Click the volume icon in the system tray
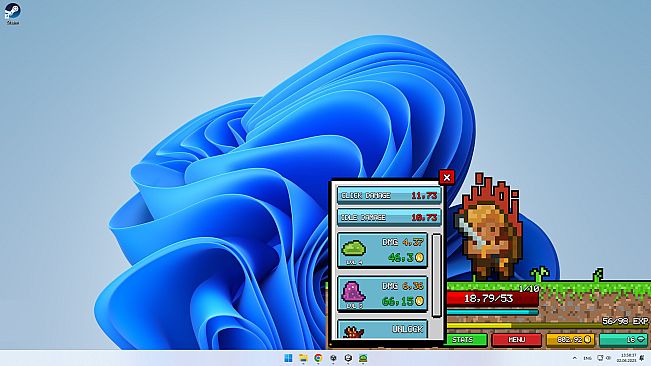 [x=608, y=358]
